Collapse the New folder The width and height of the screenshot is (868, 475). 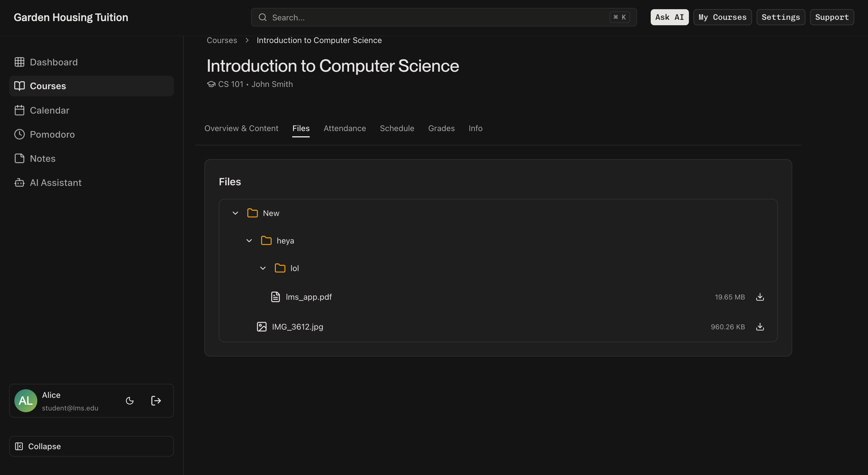point(235,213)
